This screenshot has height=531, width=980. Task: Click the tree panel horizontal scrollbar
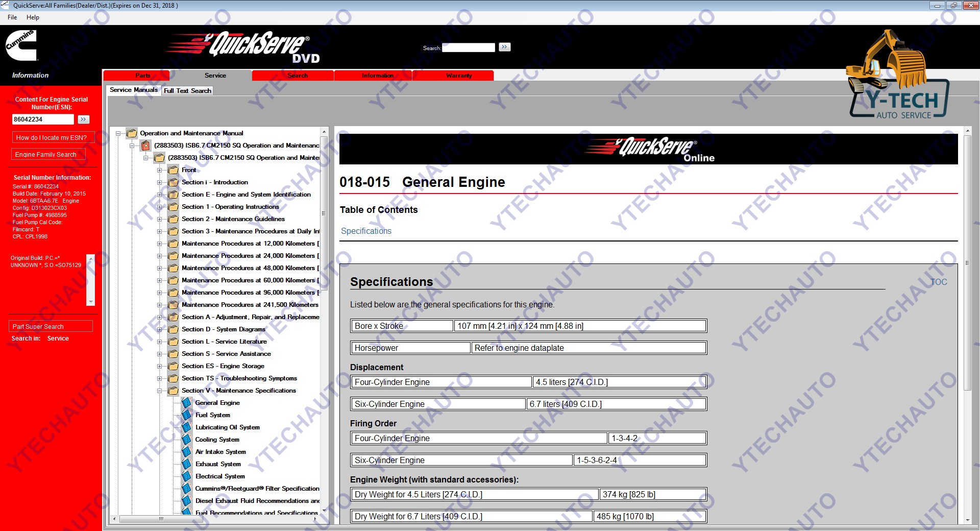161,519
